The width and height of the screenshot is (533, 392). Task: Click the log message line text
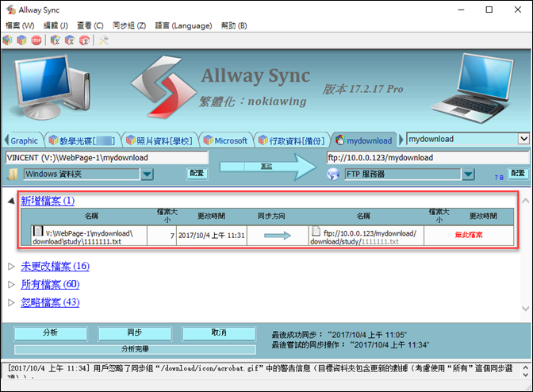(260, 368)
